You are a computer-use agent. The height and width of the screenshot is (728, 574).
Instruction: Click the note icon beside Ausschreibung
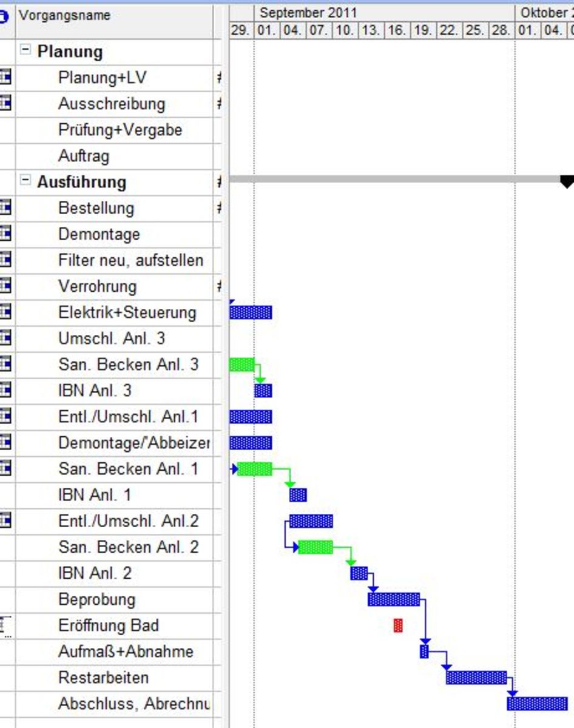(x=5, y=103)
